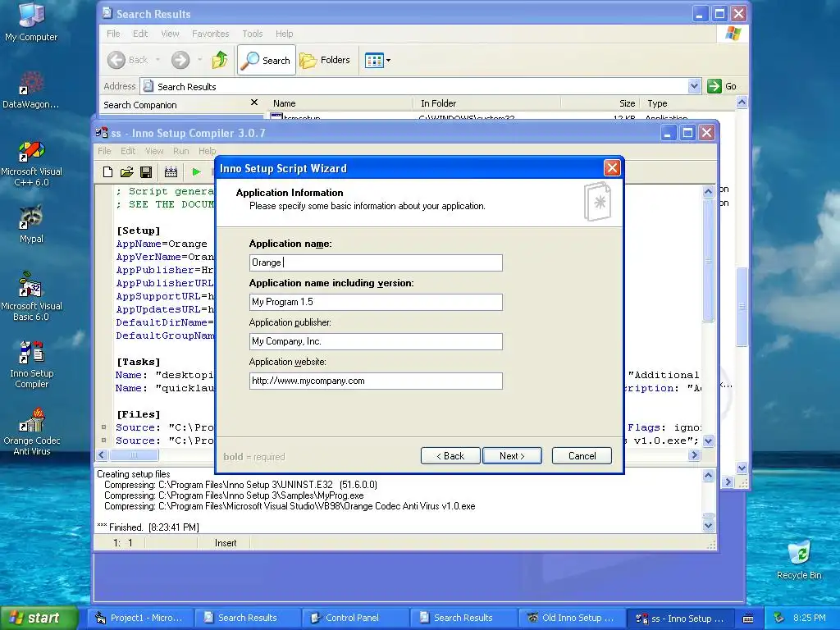
Task: Select Inno Setup Compiler desktop icon
Action: (x=31, y=364)
